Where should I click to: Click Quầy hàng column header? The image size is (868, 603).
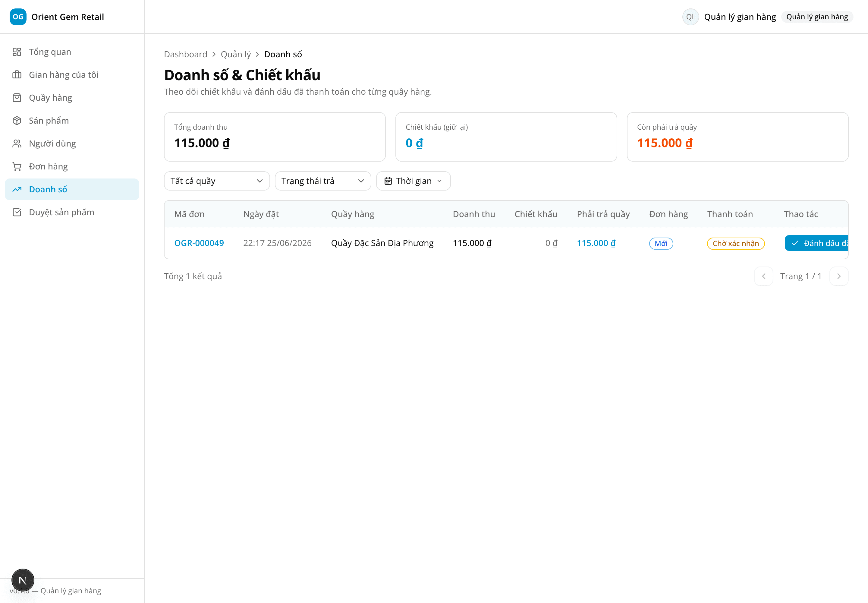tap(352, 214)
